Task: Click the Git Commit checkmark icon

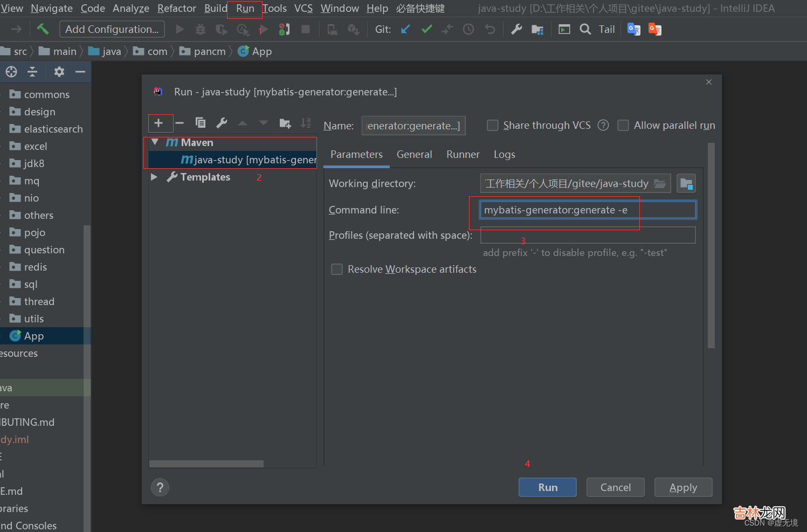Action: [x=426, y=29]
